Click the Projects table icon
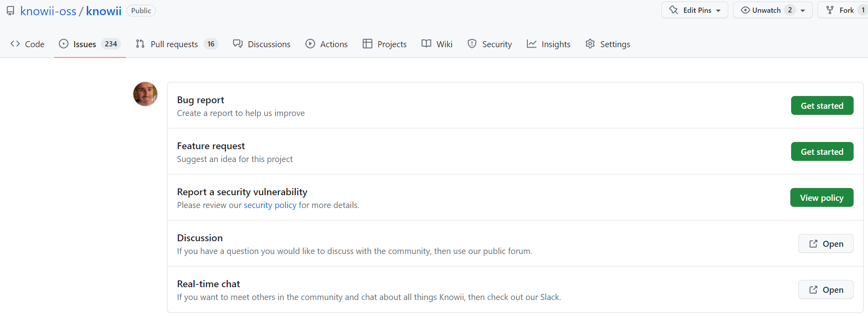 tap(368, 44)
